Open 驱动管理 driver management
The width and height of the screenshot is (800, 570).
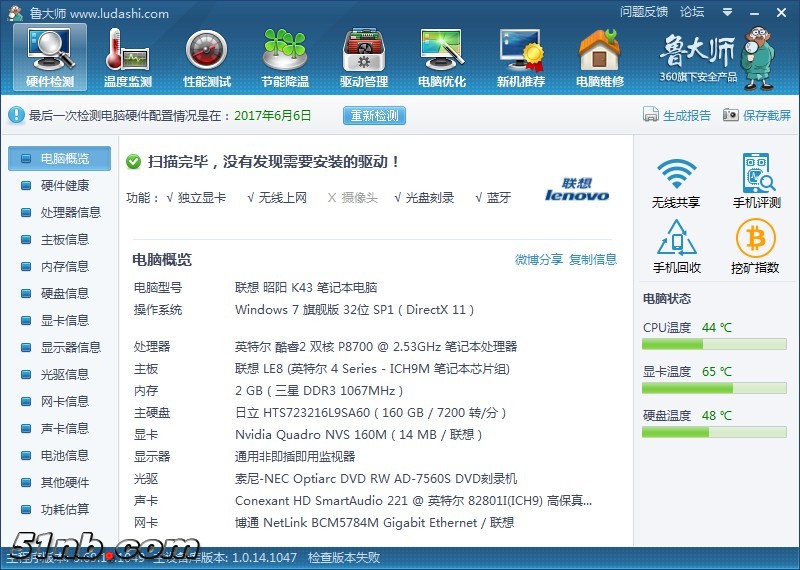(x=364, y=57)
